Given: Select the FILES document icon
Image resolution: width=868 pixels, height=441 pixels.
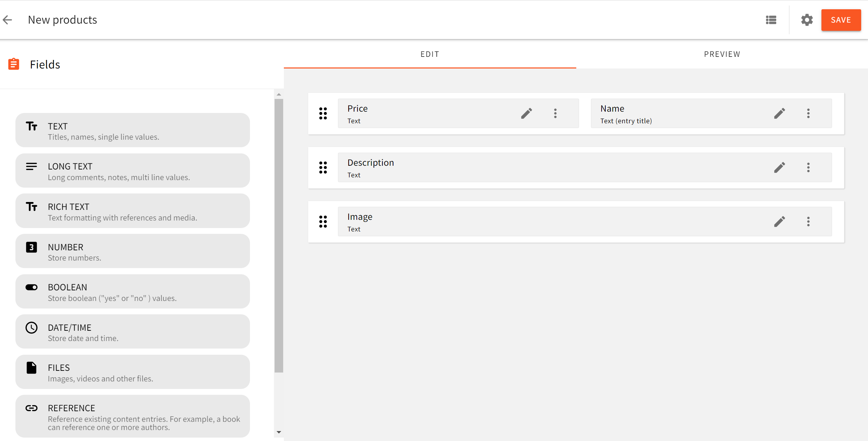Looking at the screenshot, I should [x=32, y=368].
